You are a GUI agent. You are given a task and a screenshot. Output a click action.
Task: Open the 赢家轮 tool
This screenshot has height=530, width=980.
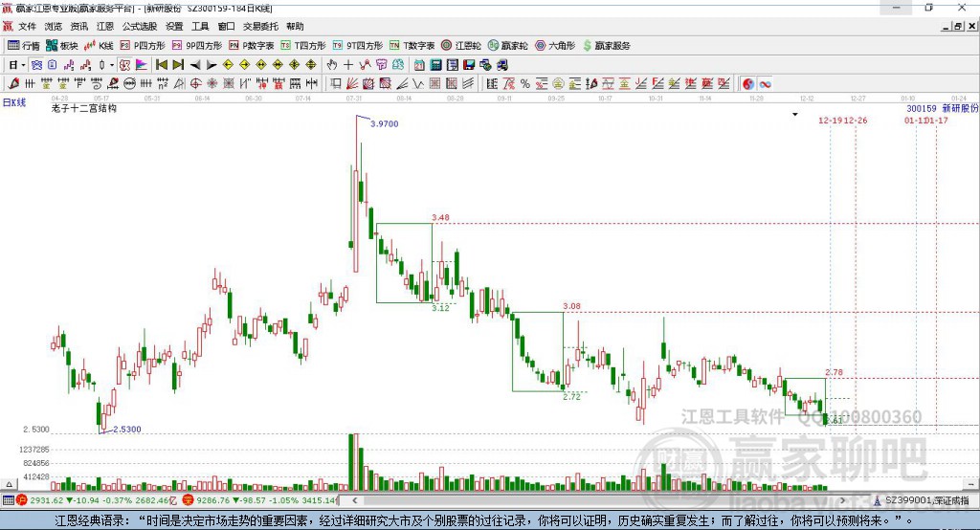point(508,46)
